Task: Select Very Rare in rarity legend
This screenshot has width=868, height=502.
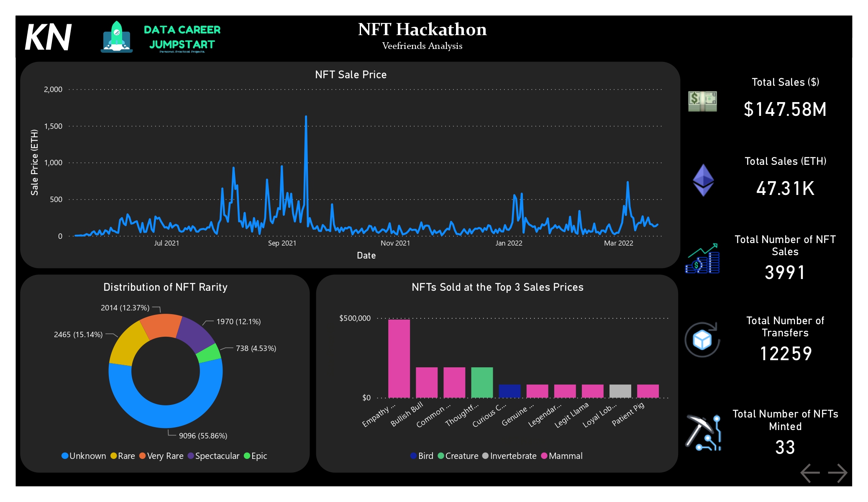Action: (x=161, y=456)
